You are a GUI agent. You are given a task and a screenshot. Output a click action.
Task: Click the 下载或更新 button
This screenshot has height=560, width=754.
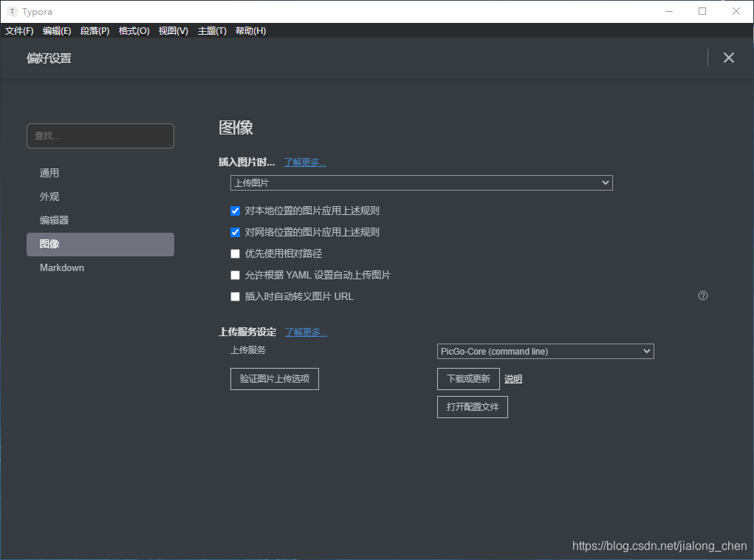point(468,379)
